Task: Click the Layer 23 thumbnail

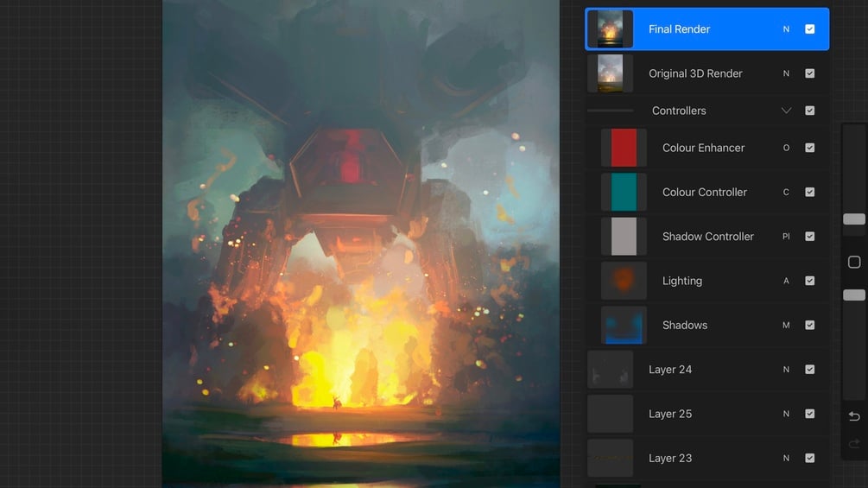Action: tap(610, 458)
